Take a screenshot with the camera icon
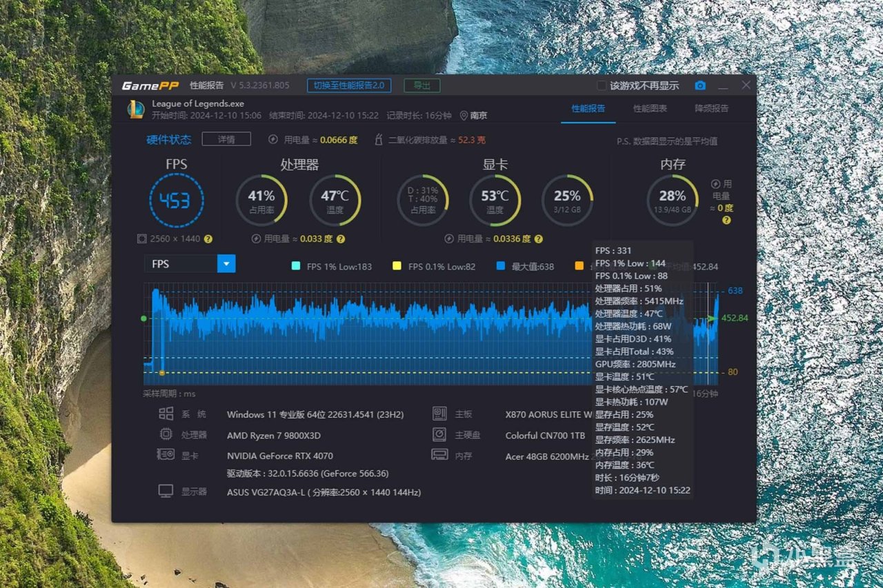This screenshot has width=883, height=588. click(x=700, y=85)
